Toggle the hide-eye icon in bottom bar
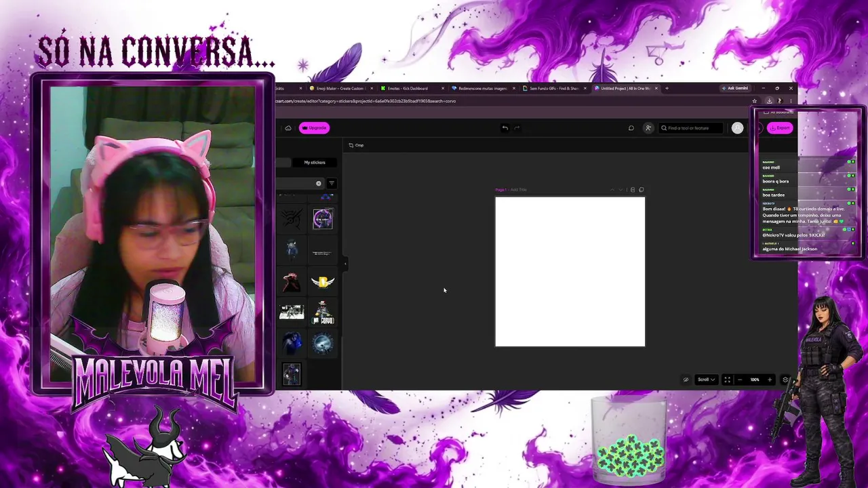 point(686,380)
